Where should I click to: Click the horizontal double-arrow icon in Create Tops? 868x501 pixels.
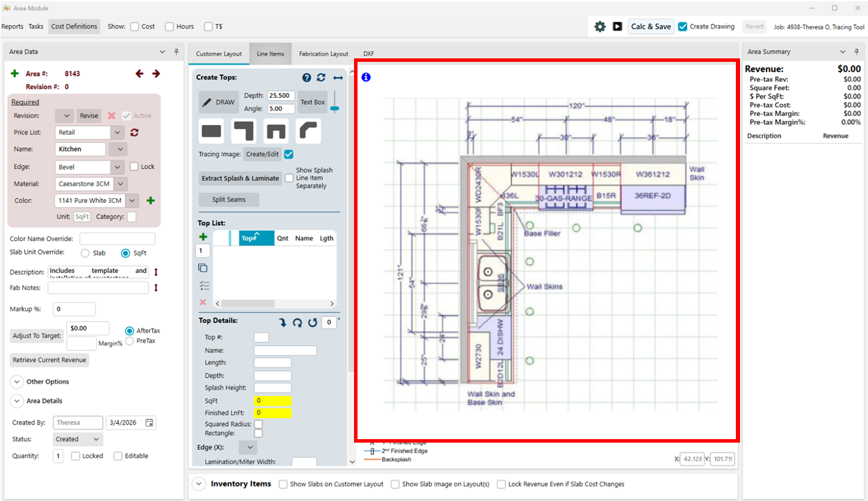pyautogui.click(x=338, y=78)
